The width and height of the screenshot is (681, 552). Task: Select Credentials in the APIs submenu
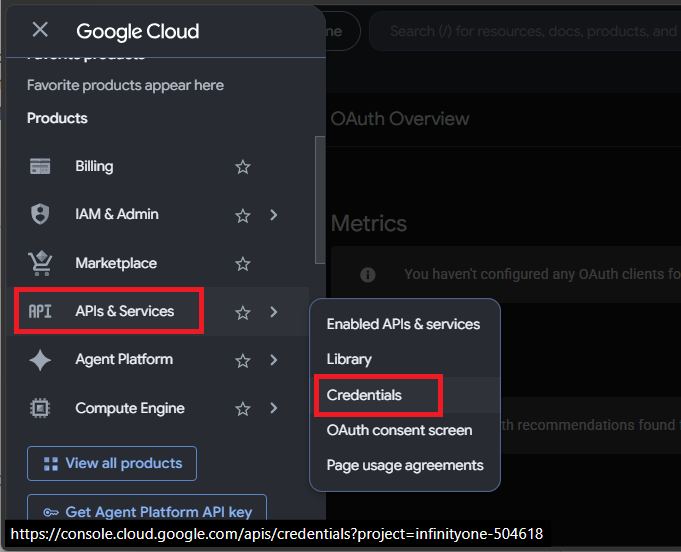coord(364,395)
